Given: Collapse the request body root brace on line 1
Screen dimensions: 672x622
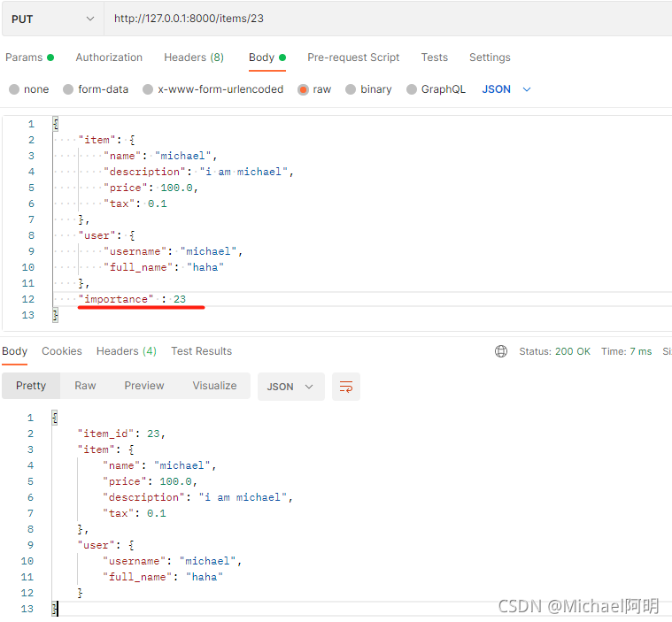Looking at the screenshot, I should coord(55,124).
